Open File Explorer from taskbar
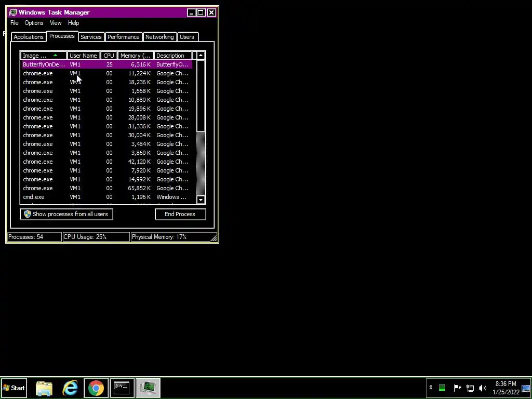532x399 pixels. point(44,388)
